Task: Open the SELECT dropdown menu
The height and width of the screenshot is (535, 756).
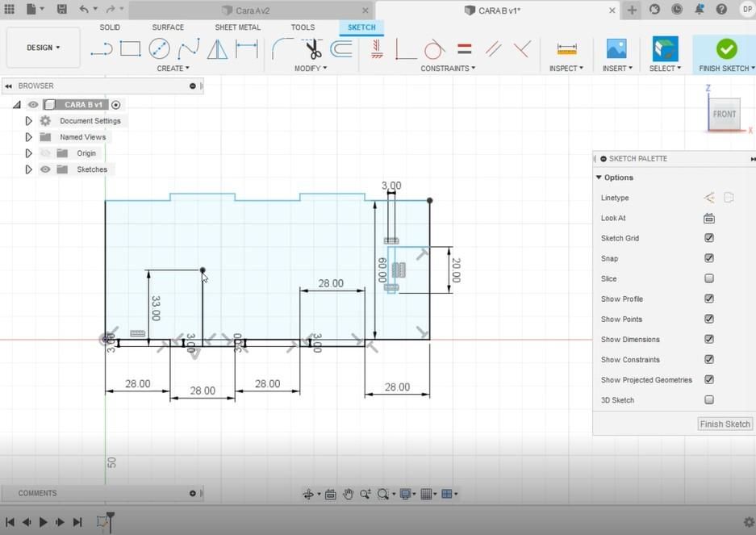Action: click(665, 69)
